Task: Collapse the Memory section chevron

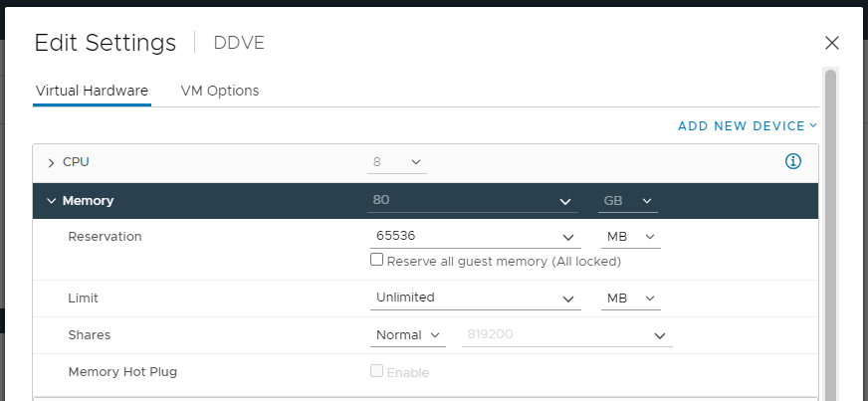Action: pos(51,201)
